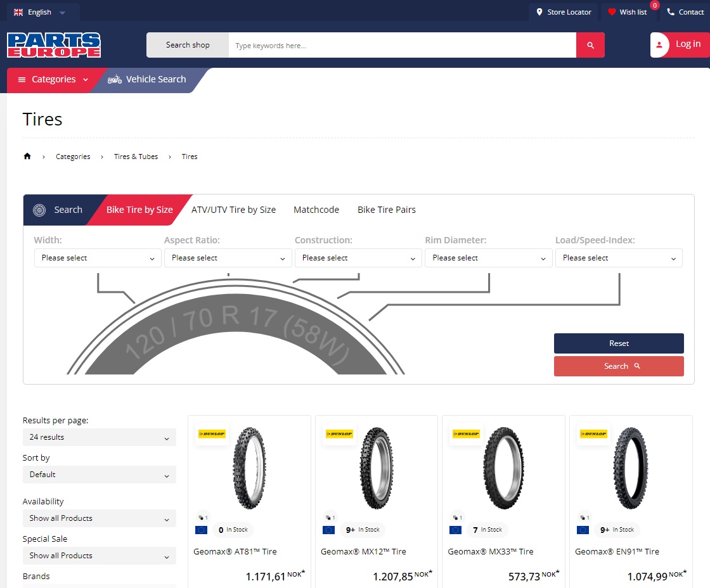The width and height of the screenshot is (710, 588).
Task: Click the hamburger icon in Categories
Action: (x=22, y=80)
